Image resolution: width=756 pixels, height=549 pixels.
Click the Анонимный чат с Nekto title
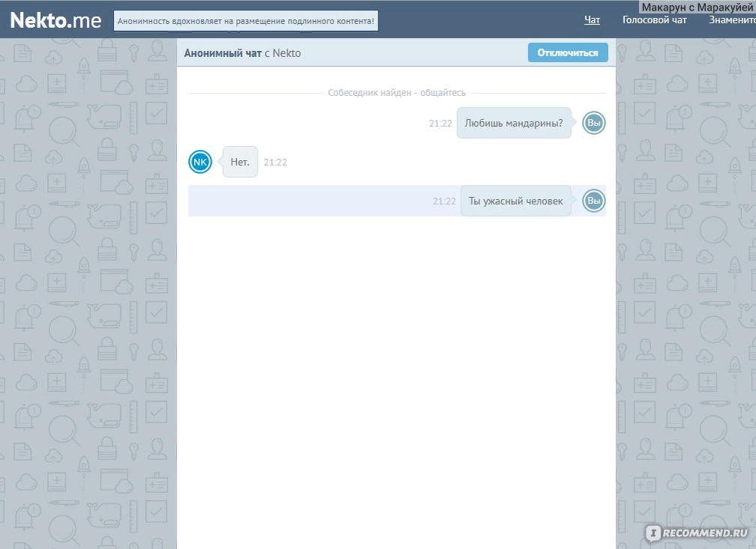click(242, 53)
